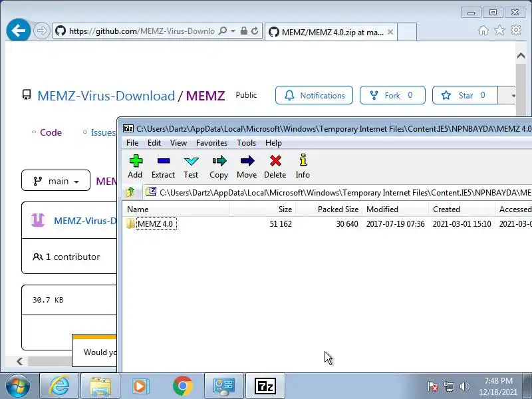Expand the Star button dropdown arrow

[x=512, y=95]
